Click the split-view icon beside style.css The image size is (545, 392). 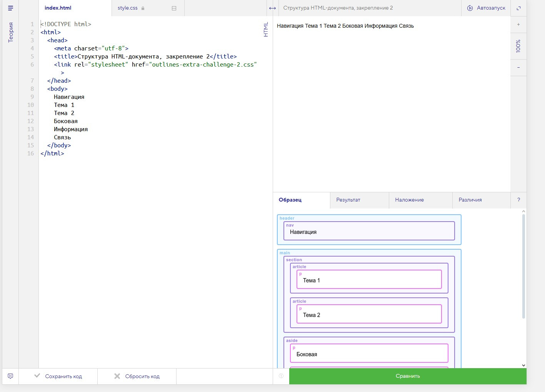click(x=174, y=8)
